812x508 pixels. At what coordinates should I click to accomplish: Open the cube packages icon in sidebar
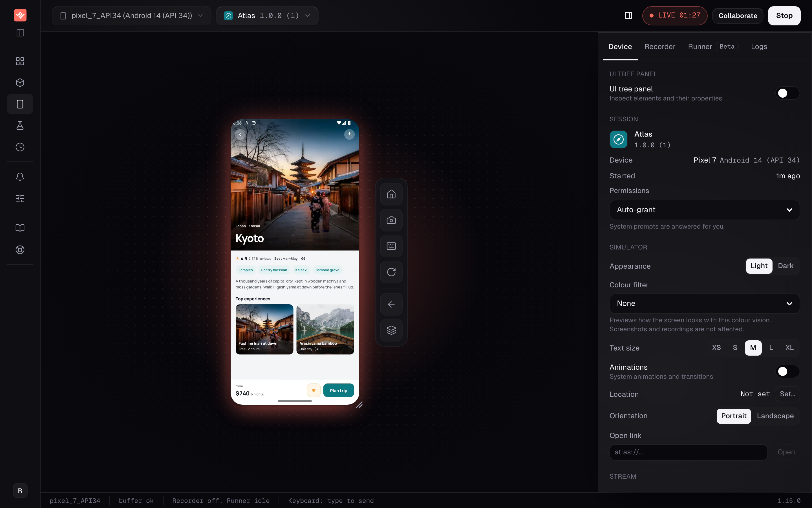[20, 83]
